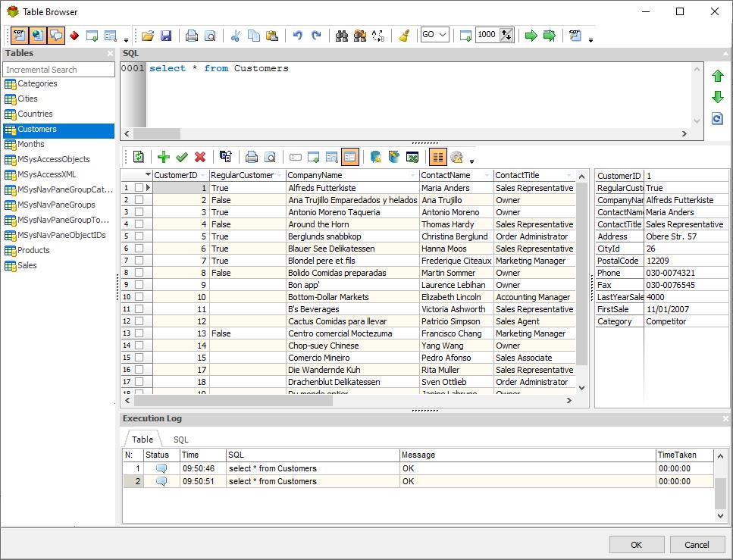Click the SQL editor horizontal scrollbar thumb

pyautogui.click(x=157, y=133)
